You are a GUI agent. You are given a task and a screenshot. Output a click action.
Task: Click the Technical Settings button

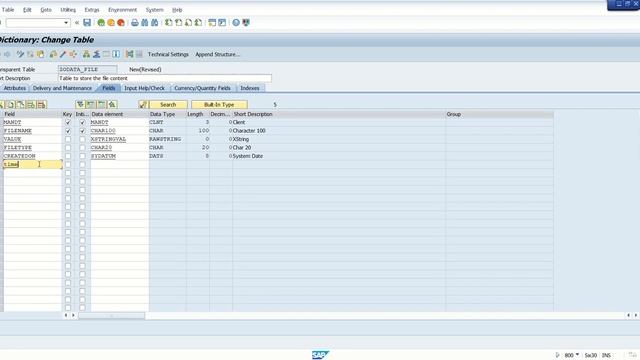[x=168, y=54]
